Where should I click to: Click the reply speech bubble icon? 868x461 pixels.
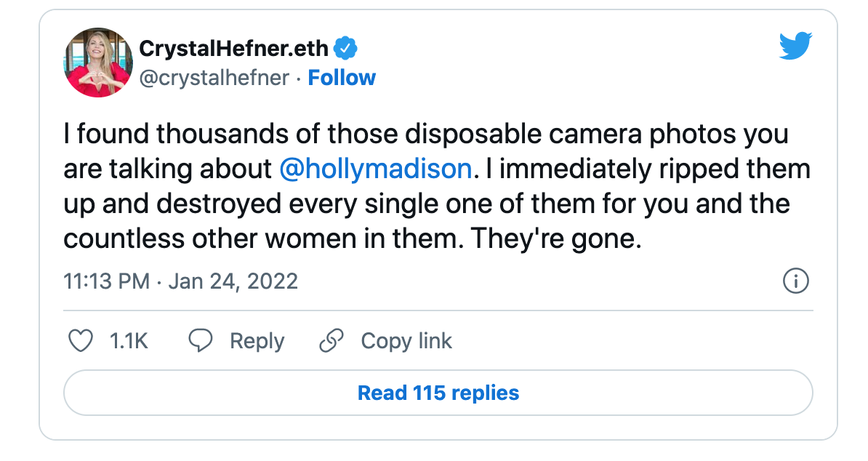click(x=201, y=340)
